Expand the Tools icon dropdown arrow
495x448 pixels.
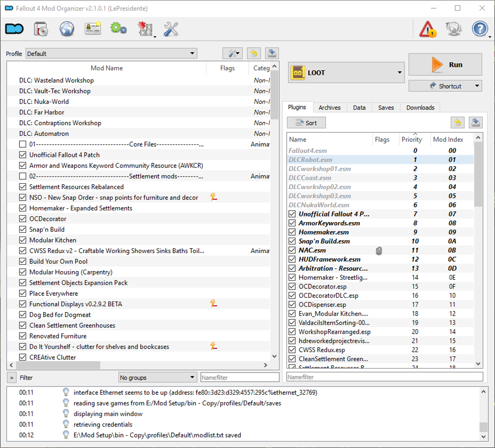coord(155,37)
